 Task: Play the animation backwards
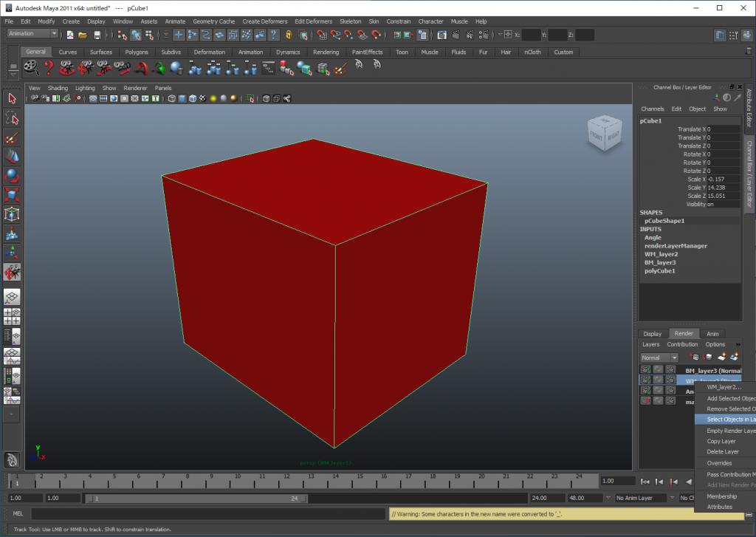point(689,482)
